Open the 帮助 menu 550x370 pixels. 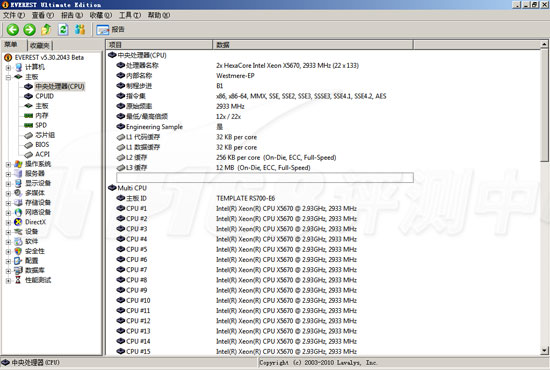[x=159, y=15]
